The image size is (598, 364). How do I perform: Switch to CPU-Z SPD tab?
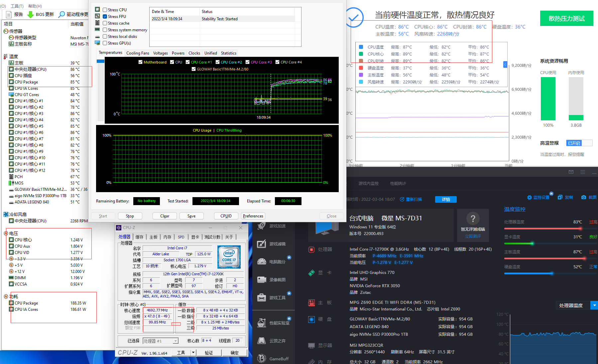click(x=181, y=237)
